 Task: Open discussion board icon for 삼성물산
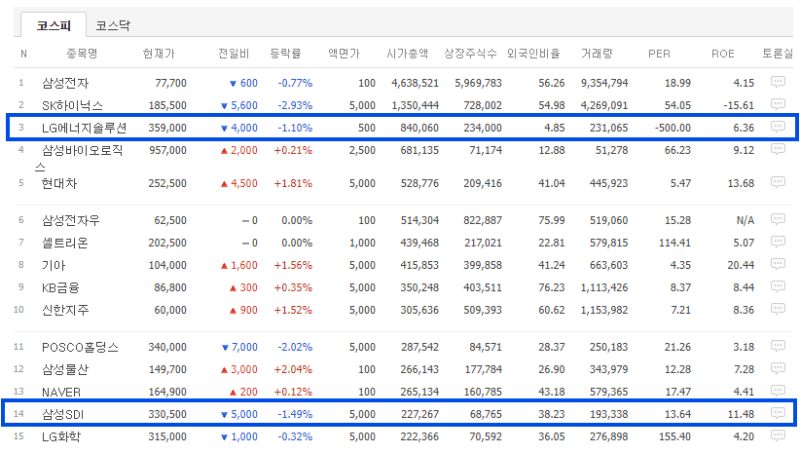tap(778, 368)
